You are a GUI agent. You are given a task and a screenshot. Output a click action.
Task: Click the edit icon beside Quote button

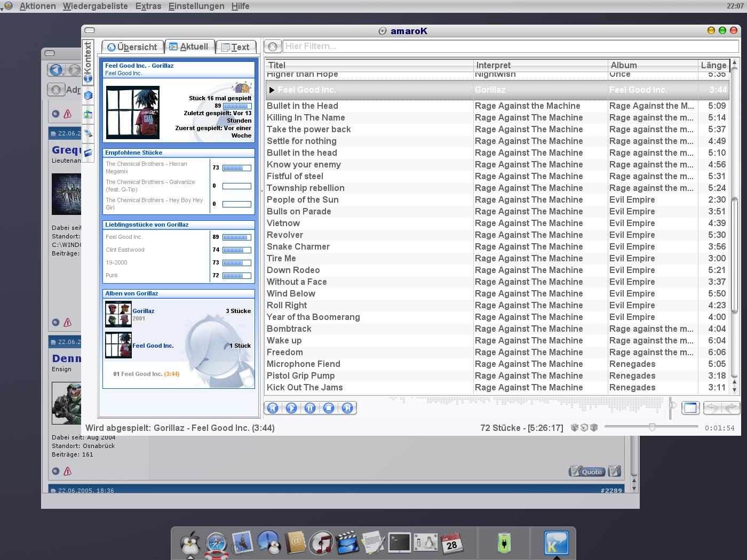pos(615,471)
